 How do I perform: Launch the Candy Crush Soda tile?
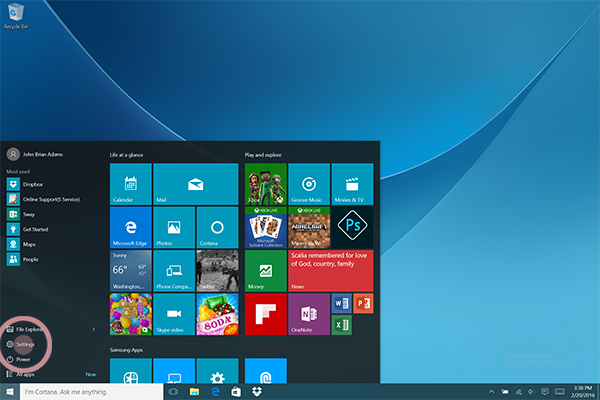coord(217,314)
